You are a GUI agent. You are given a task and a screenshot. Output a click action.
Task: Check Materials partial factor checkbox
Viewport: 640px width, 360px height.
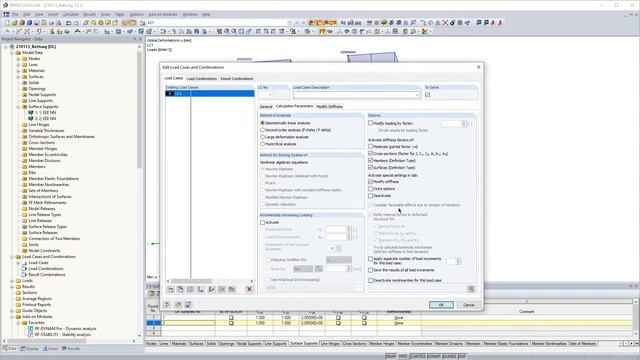click(371, 147)
